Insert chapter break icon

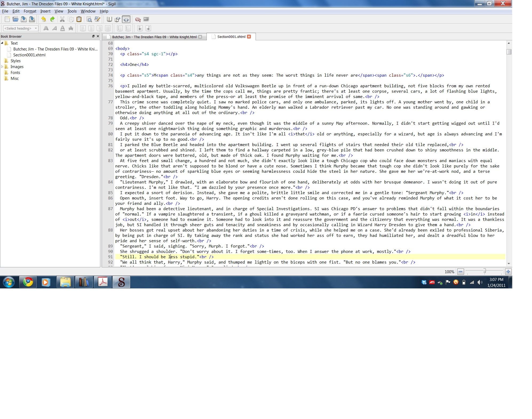[138, 19]
